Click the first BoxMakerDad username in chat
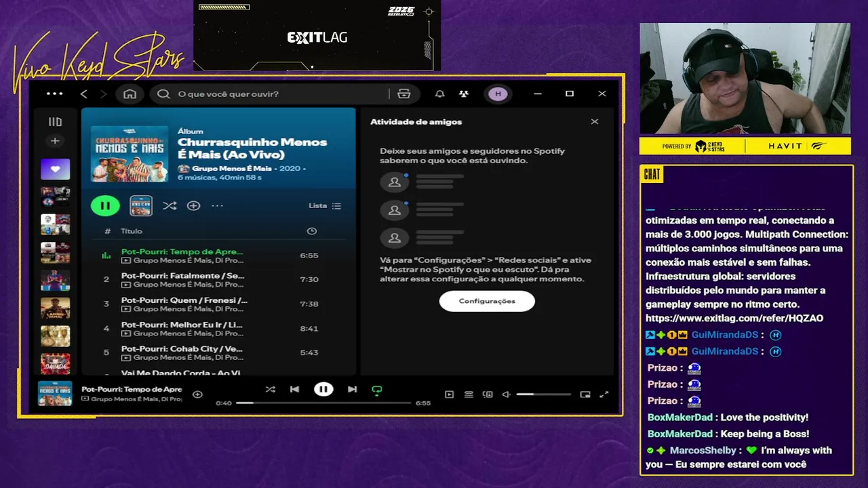 tap(679, 418)
